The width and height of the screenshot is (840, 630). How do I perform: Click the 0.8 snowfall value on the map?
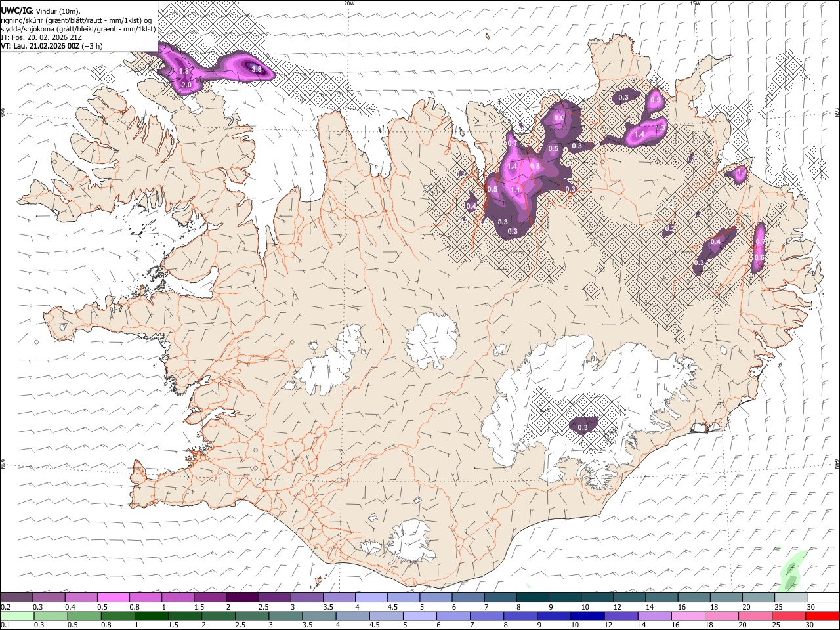pyautogui.click(x=535, y=167)
